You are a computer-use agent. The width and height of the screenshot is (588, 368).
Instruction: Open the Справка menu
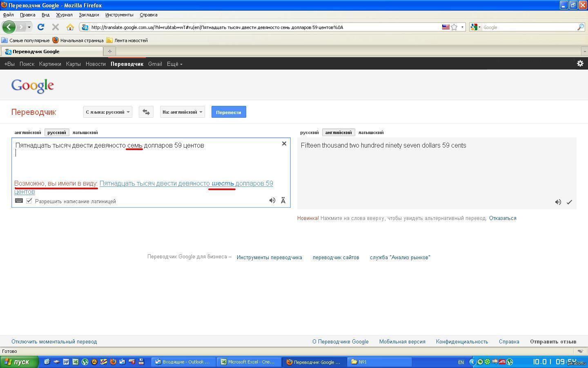click(x=148, y=15)
